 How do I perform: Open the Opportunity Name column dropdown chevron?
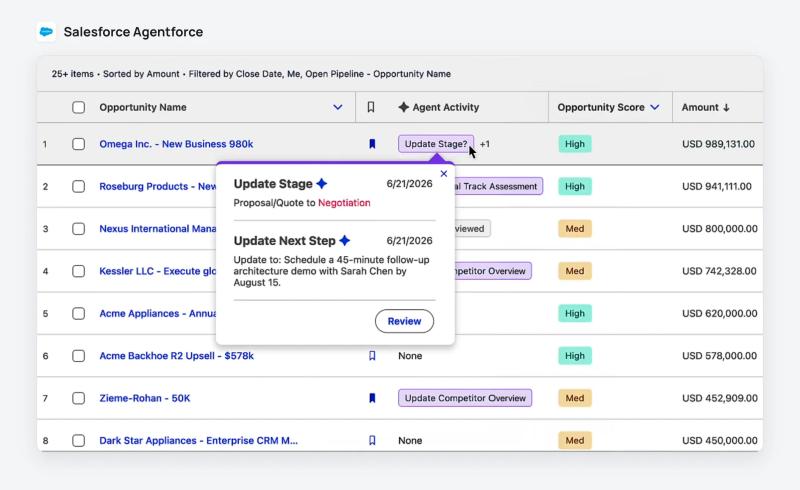pyautogui.click(x=338, y=107)
